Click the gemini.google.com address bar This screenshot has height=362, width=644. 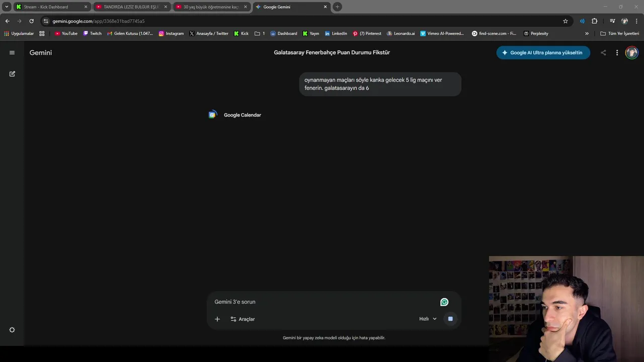point(302,21)
